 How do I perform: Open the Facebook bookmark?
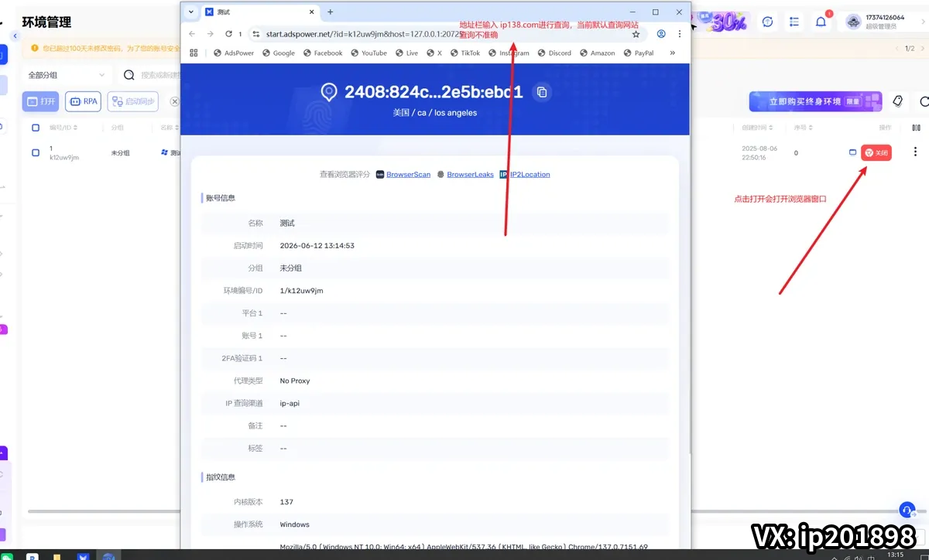(323, 53)
